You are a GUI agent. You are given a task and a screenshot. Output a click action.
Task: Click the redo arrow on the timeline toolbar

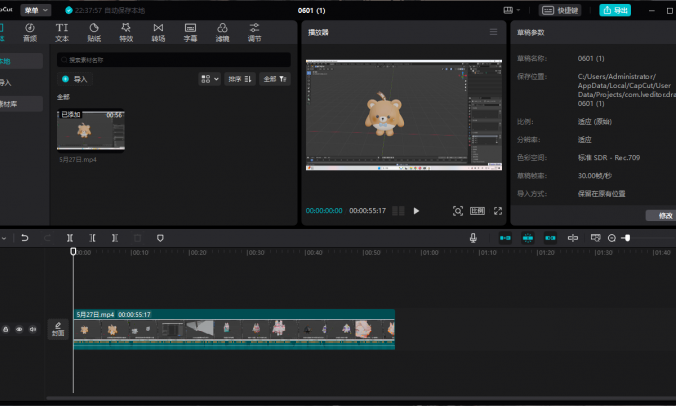click(47, 238)
